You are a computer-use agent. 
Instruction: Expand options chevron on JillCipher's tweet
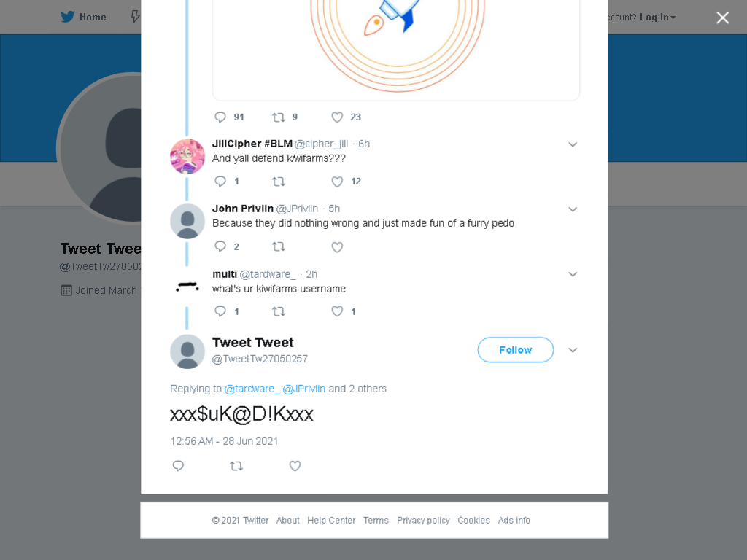click(573, 144)
